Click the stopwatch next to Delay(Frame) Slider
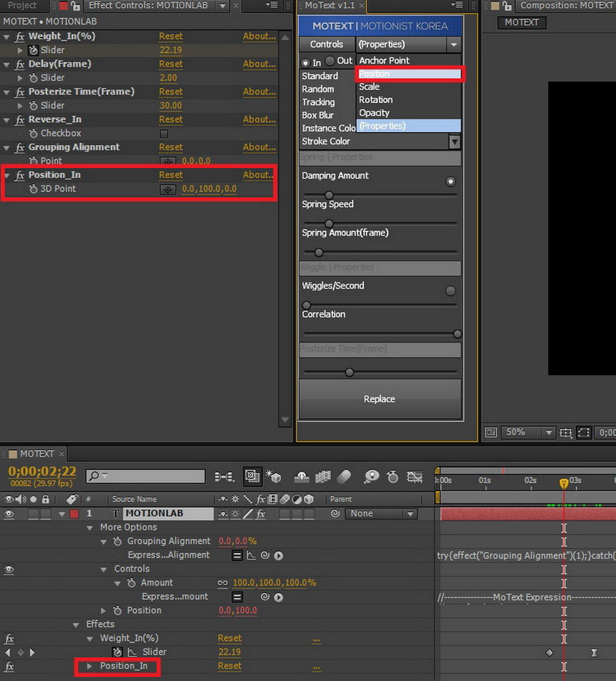This screenshot has width=616, height=681. coord(33,78)
